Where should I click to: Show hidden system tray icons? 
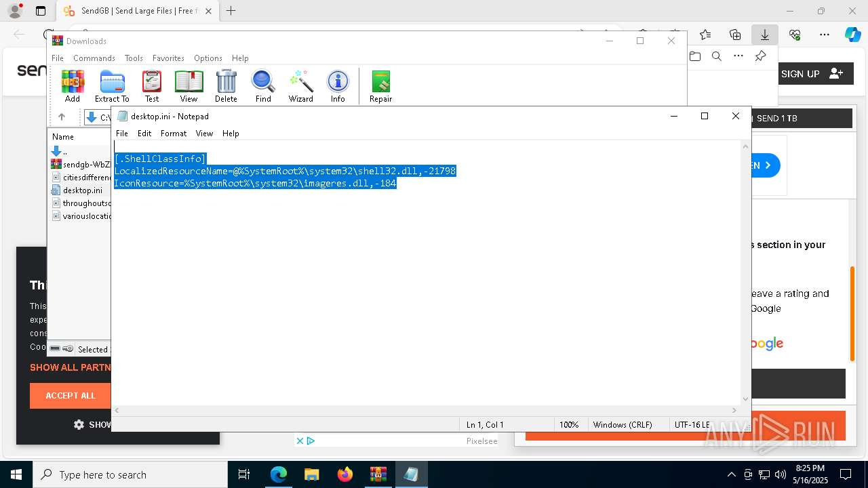click(731, 474)
